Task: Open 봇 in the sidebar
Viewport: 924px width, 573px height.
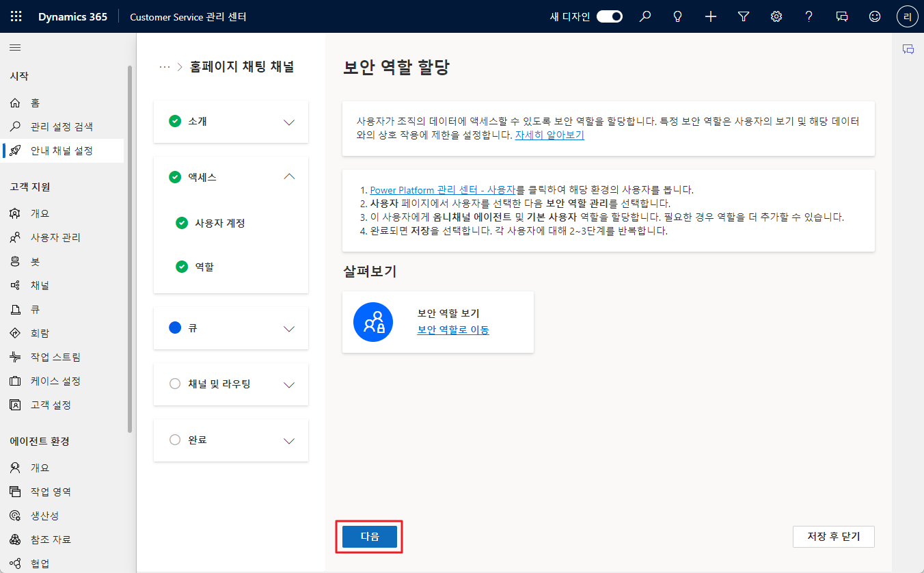Action: (62, 261)
